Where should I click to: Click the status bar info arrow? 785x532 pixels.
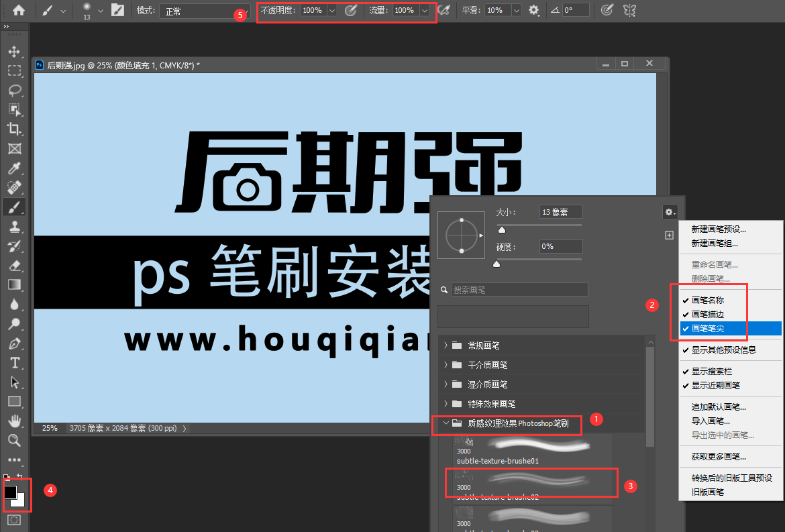click(185, 429)
